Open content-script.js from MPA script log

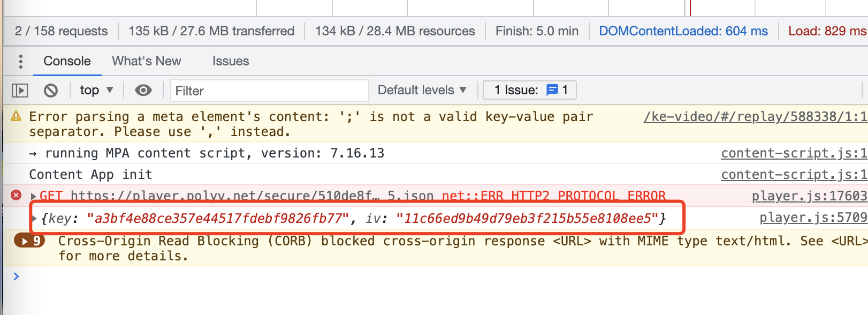pyautogui.click(x=793, y=153)
